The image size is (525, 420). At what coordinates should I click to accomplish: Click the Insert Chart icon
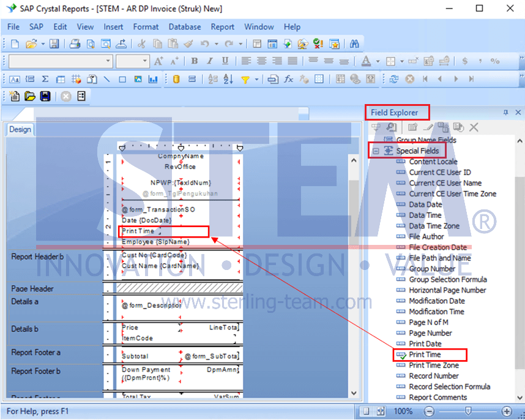pos(154,80)
